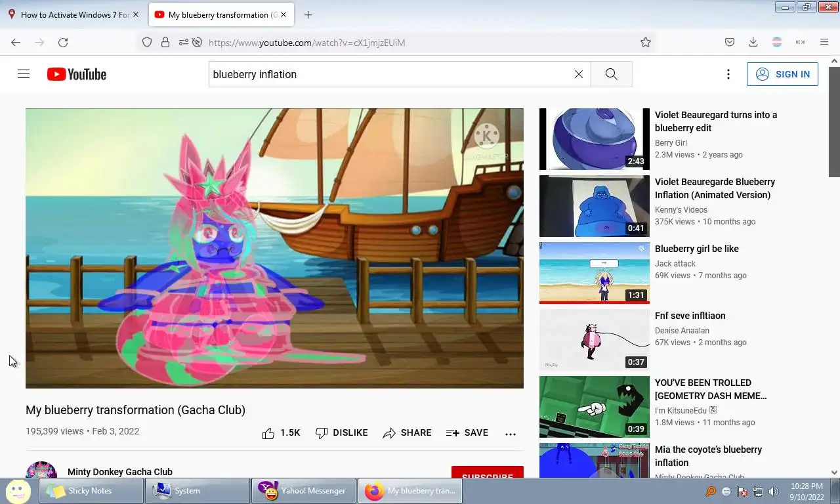Click the orange magnifier tray icon
Image resolution: width=840 pixels, height=504 pixels.
[x=711, y=492]
